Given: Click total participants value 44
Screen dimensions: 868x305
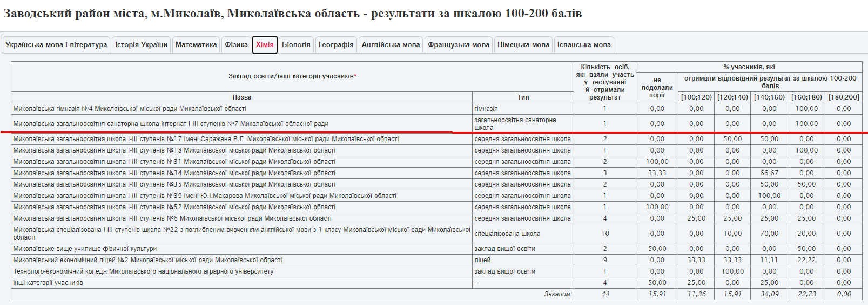Looking at the screenshot, I should 605,294.
